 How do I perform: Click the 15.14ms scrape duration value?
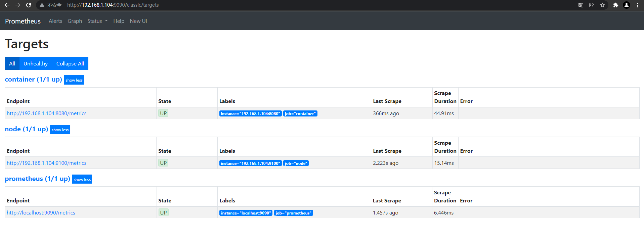point(444,163)
